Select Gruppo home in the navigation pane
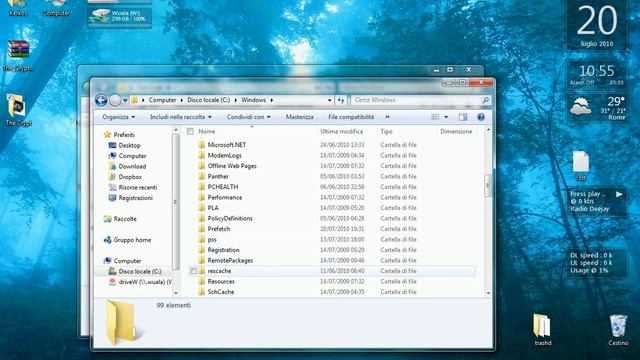Screen dimensions: 640x360 coord(132,240)
